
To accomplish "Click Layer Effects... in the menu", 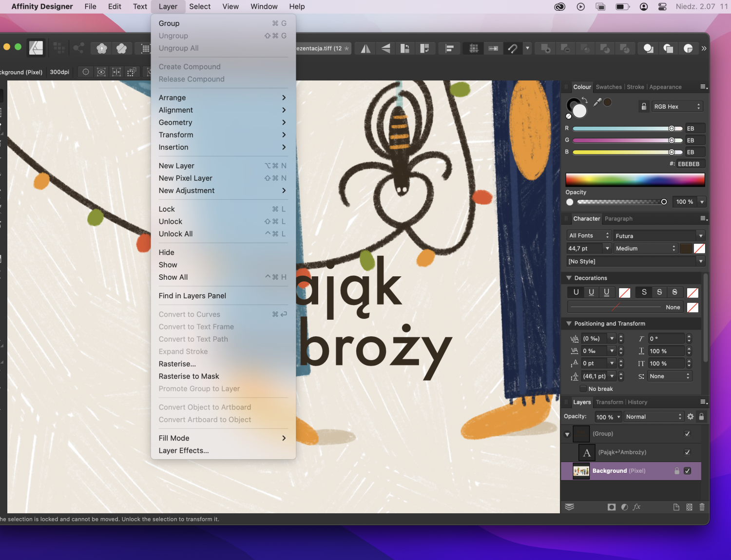I will [x=183, y=451].
